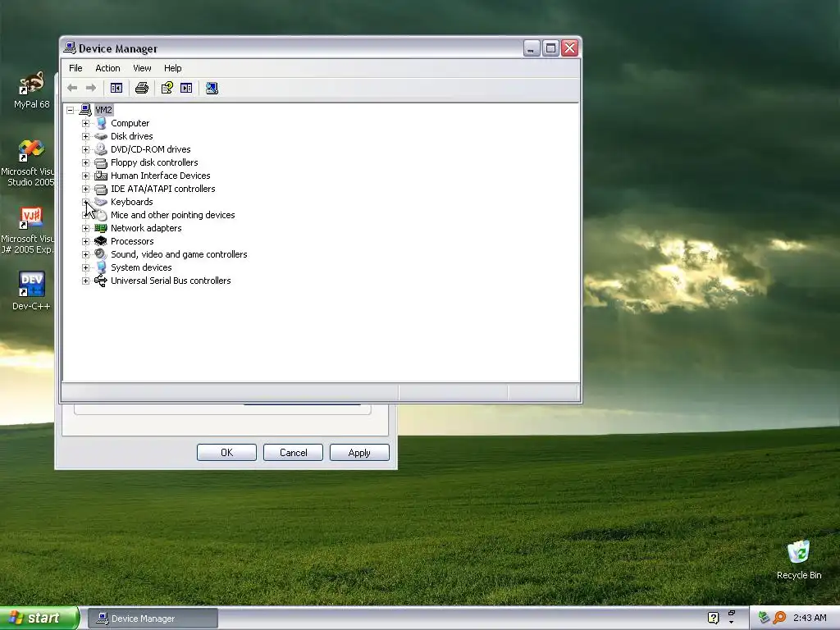Click Apply in the background dialog

(359, 453)
